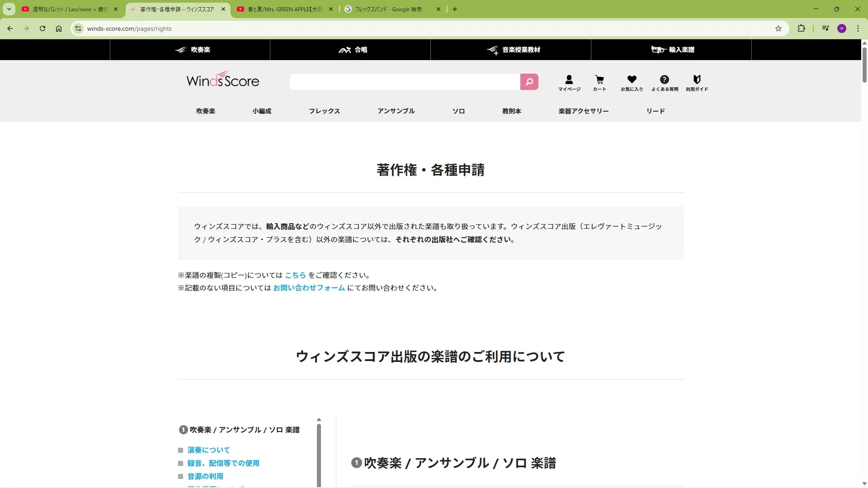Switch to フレックスバンド Google search tab
The image size is (868, 488).
point(388,9)
